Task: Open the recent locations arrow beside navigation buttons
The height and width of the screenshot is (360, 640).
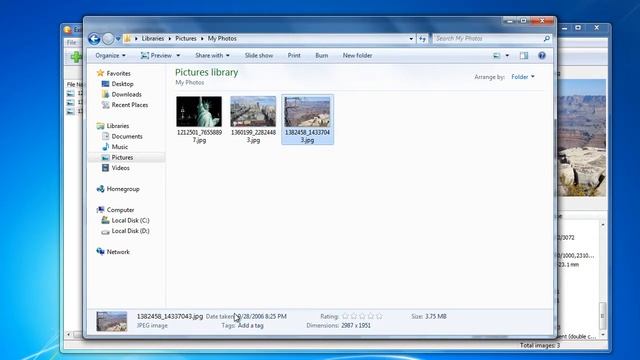Action: (118, 39)
